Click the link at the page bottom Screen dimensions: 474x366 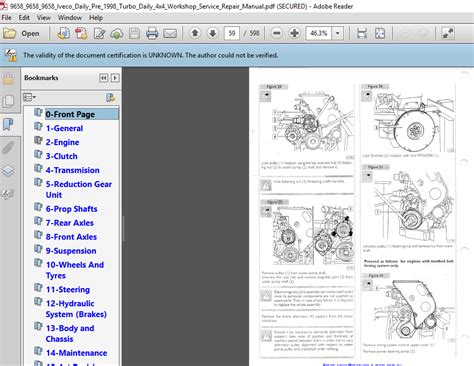click(x=362, y=364)
